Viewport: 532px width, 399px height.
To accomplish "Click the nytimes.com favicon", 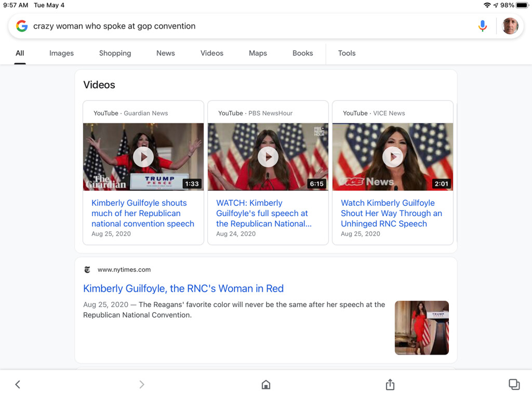I will tap(87, 270).
